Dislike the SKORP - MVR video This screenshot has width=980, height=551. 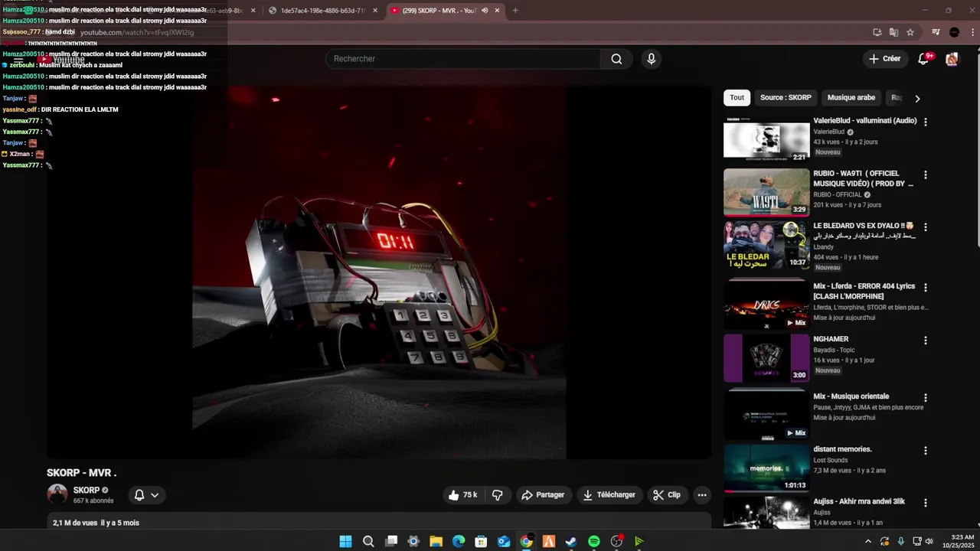point(498,495)
